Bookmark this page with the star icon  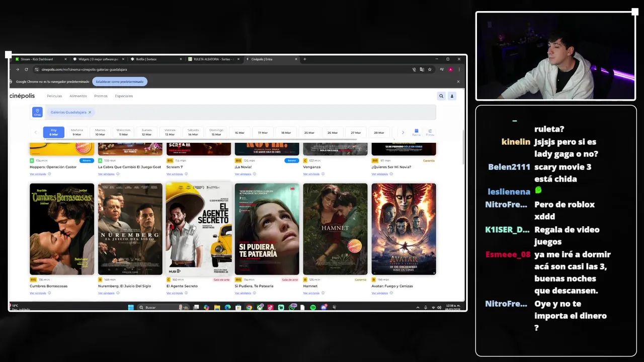[x=429, y=69]
